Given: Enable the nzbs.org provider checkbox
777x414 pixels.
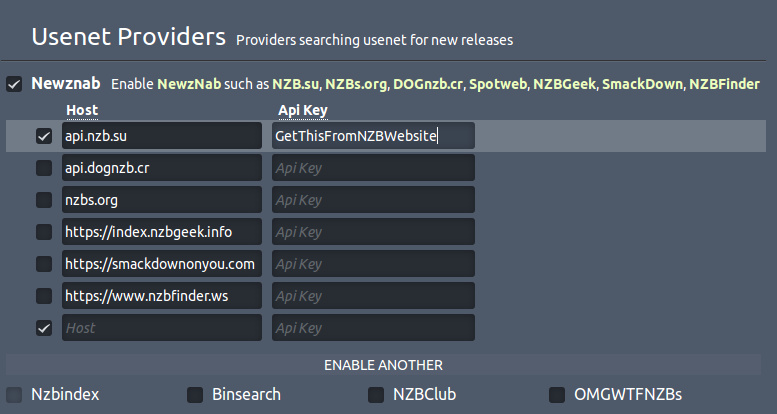Looking at the screenshot, I should (x=44, y=200).
